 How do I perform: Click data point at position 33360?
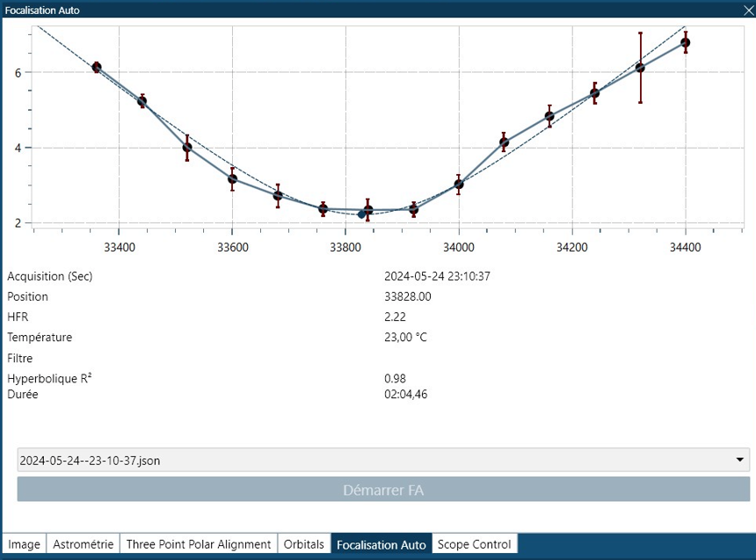coord(97,68)
